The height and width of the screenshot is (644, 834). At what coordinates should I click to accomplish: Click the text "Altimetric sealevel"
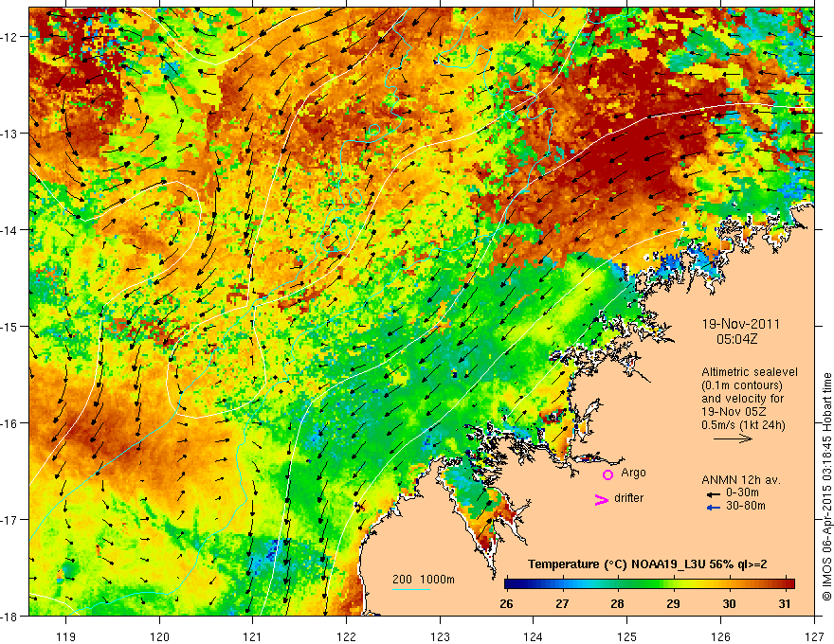tap(750, 372)
